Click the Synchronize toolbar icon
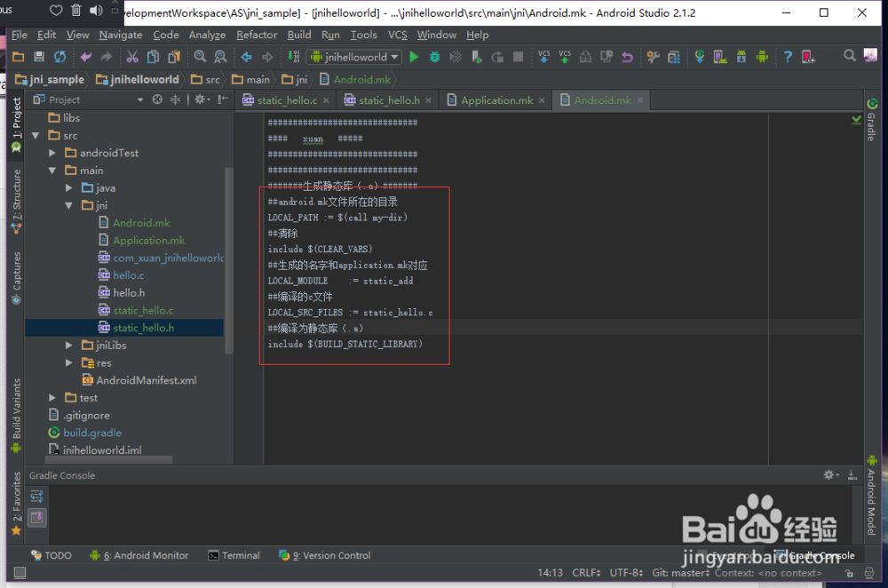This screenshot has height=588, width=888. point(60,57)
